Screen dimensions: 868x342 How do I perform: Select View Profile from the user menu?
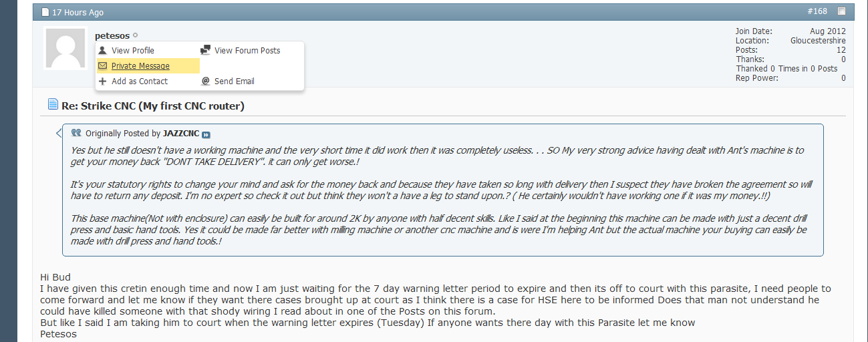click(132, 51)
